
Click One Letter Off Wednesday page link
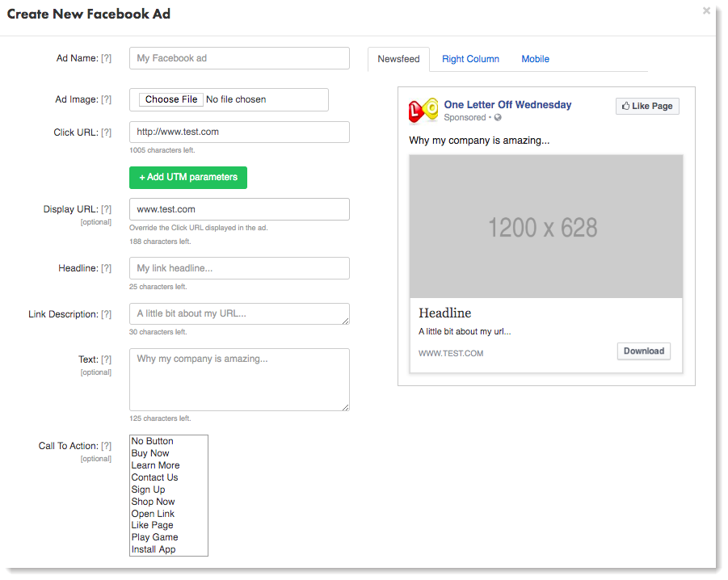pyautogui.click(x=507, y=105)
